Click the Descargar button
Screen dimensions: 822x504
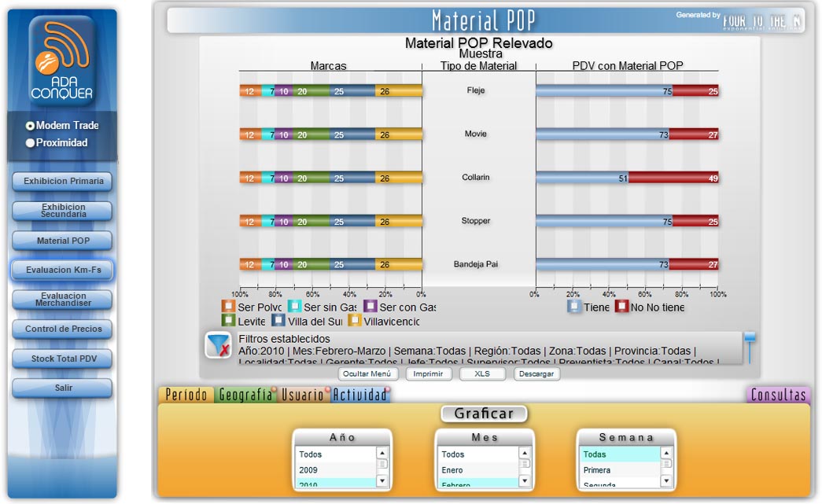click(536, 374)
